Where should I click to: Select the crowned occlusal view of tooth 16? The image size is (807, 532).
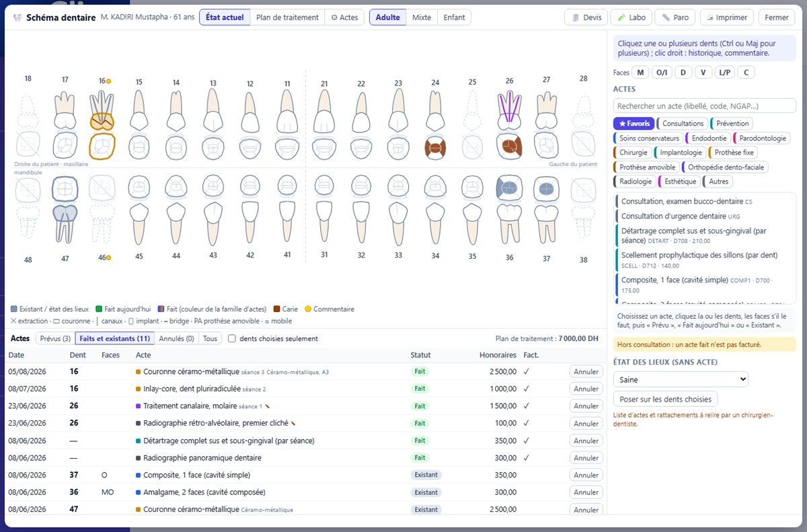click(x=102, y=147)
